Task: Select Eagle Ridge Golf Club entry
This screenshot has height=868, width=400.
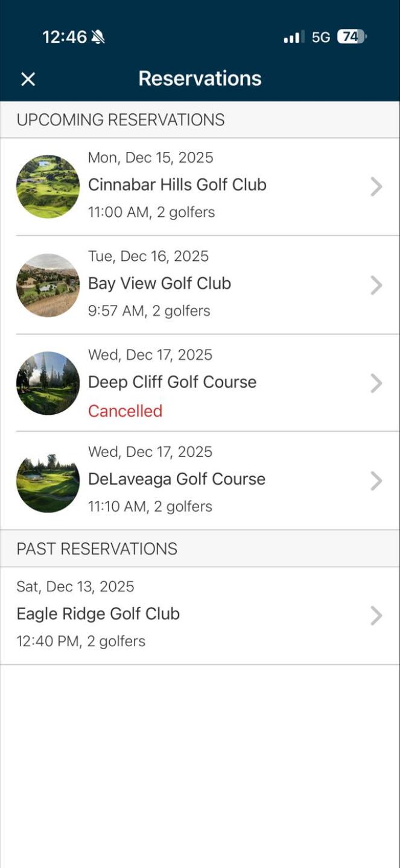Action: [x=98, y=614]
